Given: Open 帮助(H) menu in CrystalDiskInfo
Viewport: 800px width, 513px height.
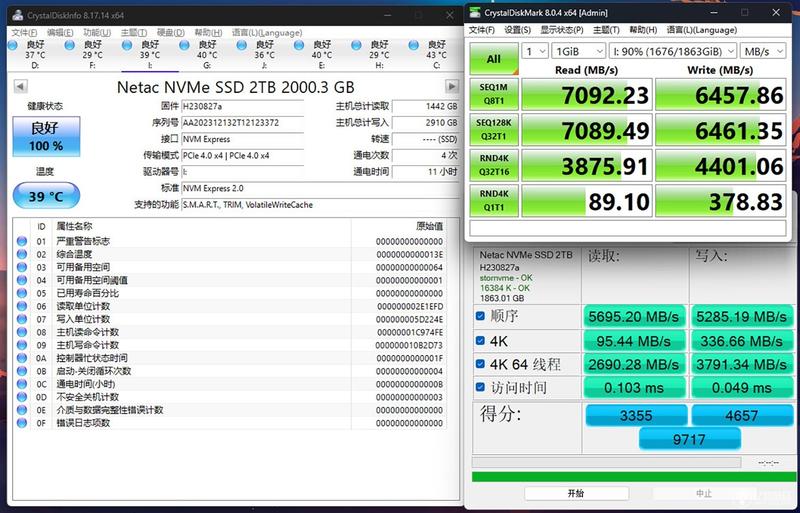Looking at the screenshot, I should point(208,33).
